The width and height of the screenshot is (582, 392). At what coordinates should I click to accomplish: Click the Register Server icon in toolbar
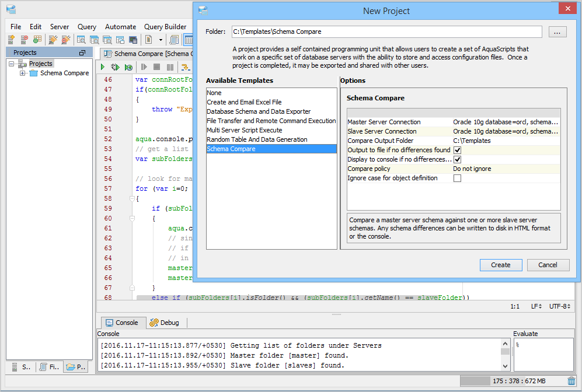click(11, 40)
